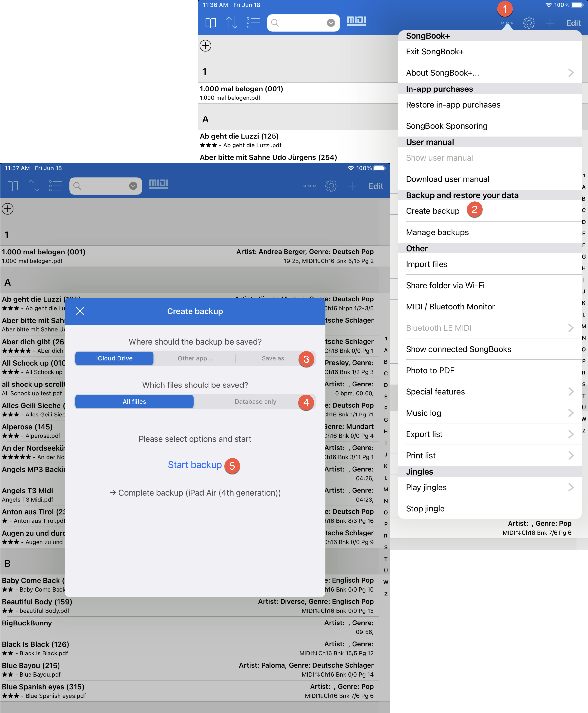
Task: Select Database only files option
Action: click(255, 402)
